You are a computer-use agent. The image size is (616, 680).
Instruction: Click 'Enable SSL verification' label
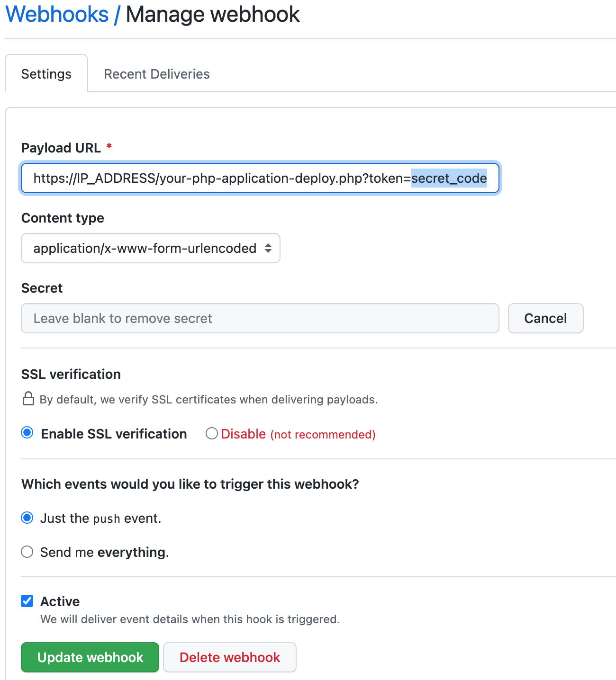click(x=114, y=434)
